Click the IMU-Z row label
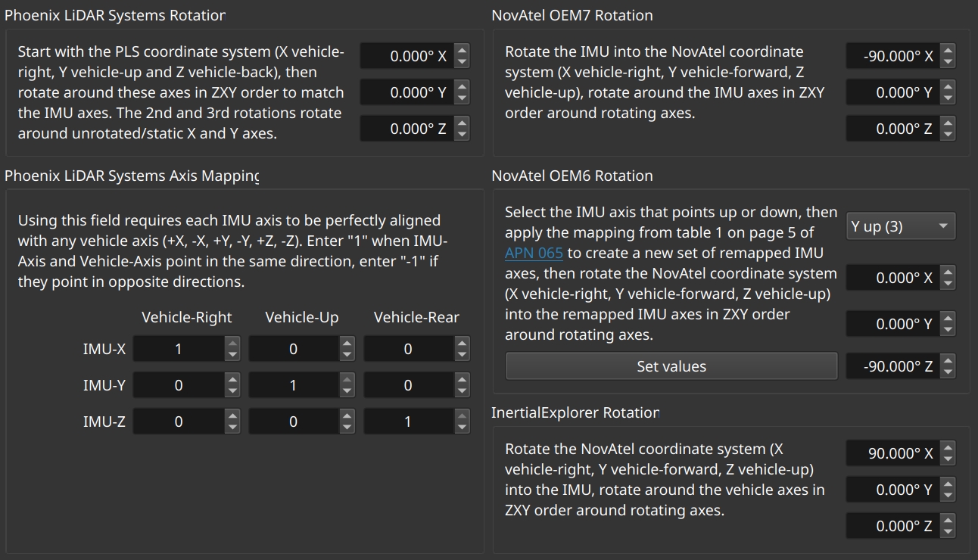The width and height of the screenshot is (978, 560). 104,422
